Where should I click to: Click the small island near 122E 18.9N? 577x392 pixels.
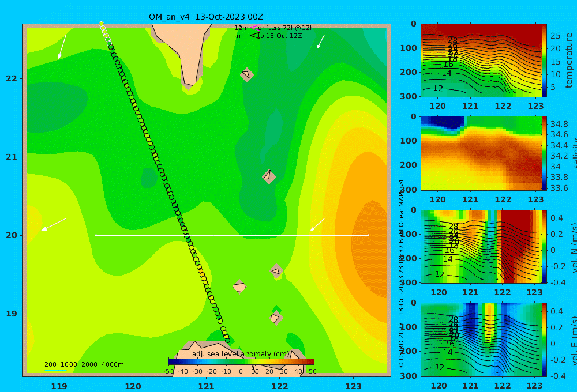tap(276, 318)
